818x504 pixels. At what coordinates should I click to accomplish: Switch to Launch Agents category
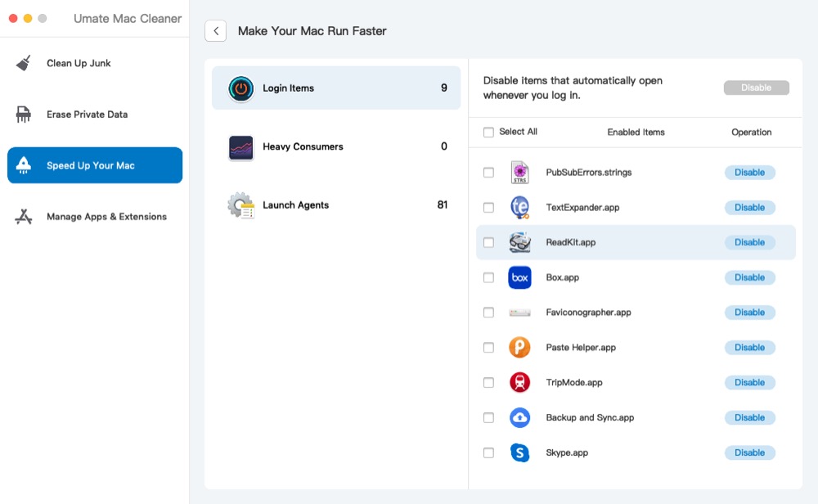pyautogui.click(x=336, y=205)
